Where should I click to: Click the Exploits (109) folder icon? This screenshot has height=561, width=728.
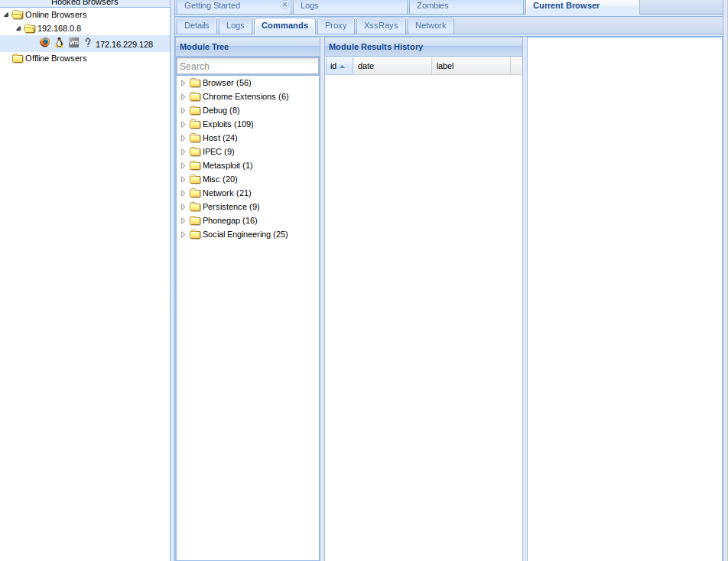tap(195, 125)
